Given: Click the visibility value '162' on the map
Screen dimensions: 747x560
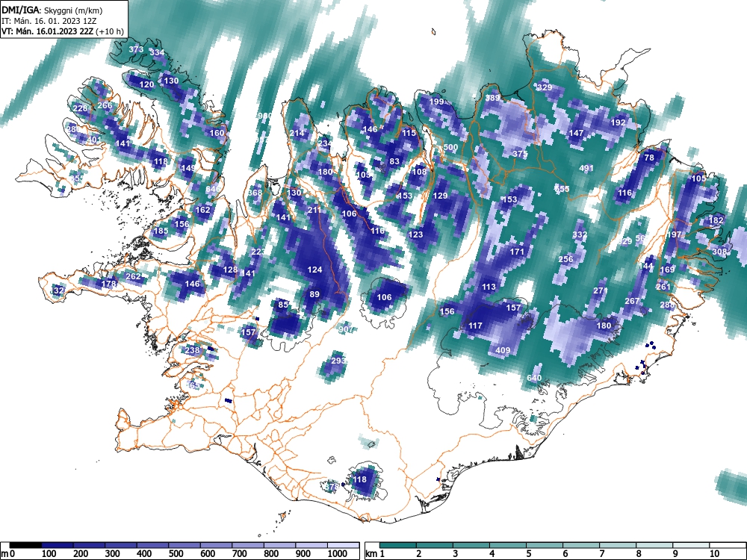Looking at the screenshot, I should click(203, 210).
